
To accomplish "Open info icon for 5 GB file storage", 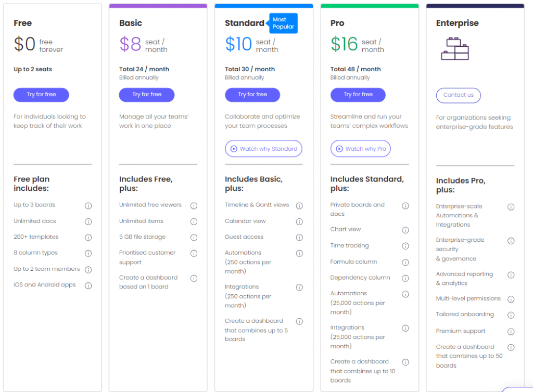I will click(194, 237).
